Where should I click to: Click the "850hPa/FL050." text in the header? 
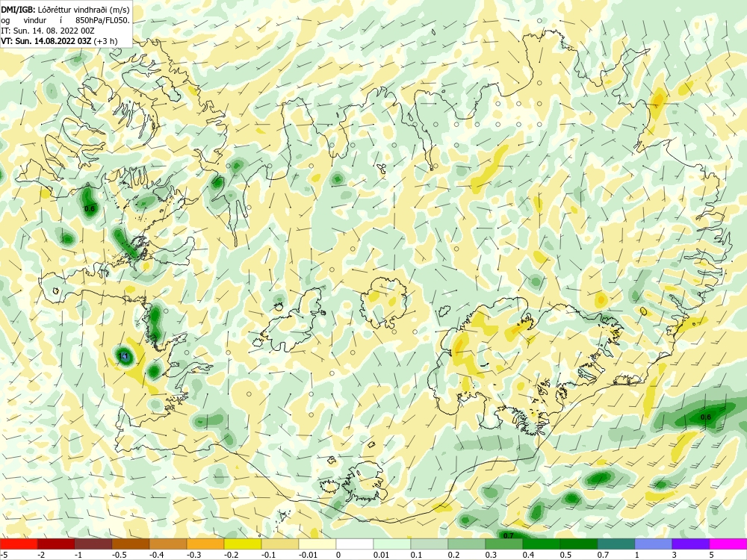point(102,20)
